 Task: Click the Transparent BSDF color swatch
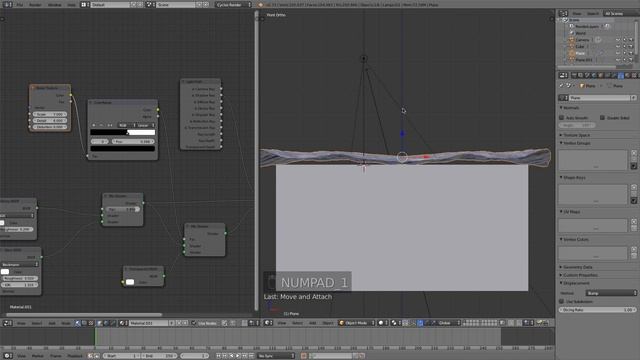tap(130, 282)
